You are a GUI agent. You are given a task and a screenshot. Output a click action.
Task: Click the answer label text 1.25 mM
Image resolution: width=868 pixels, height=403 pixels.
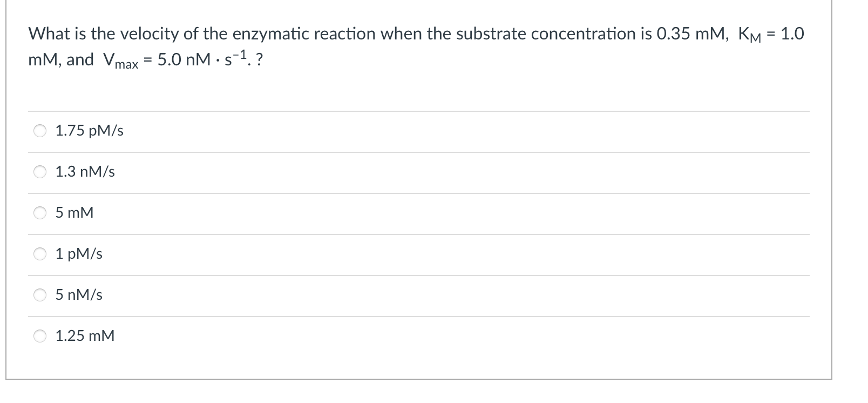point(84,336)
